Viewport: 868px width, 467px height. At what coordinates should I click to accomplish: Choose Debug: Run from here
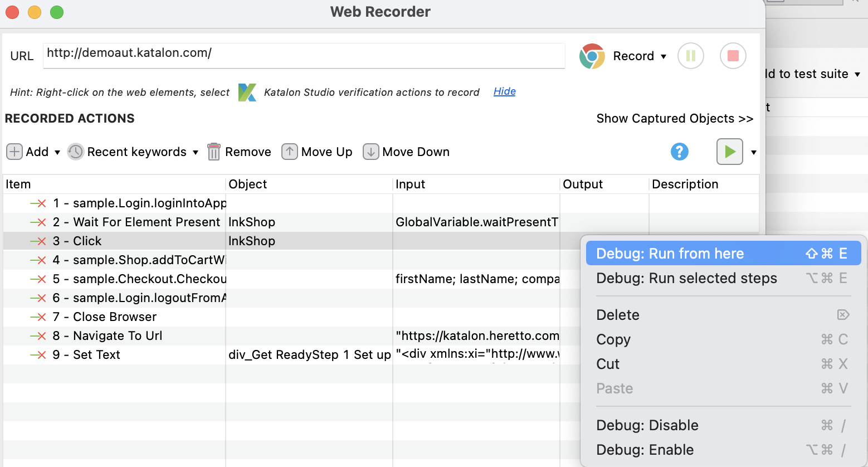670,254
